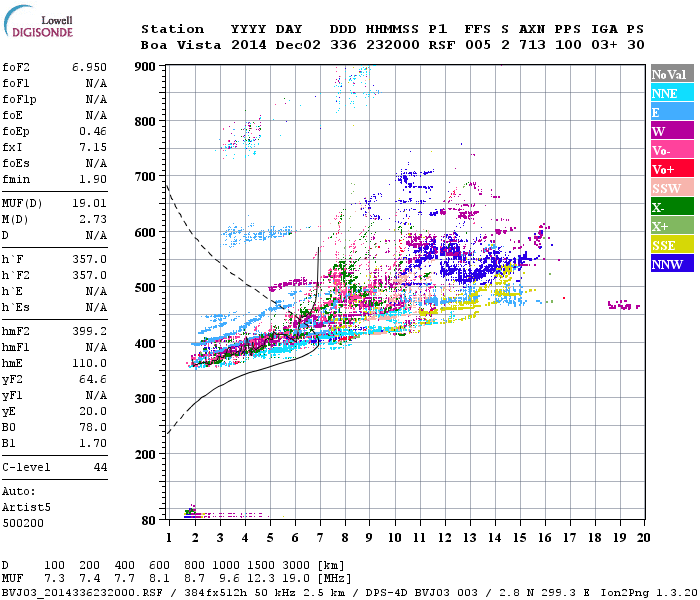Click the B0 value 78.0
The width and height of the screenshot is (700, 600).
click(x=93, y=428)
